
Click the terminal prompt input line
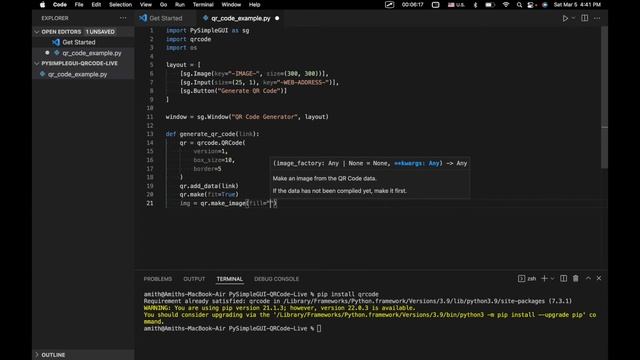pos(233,329)
